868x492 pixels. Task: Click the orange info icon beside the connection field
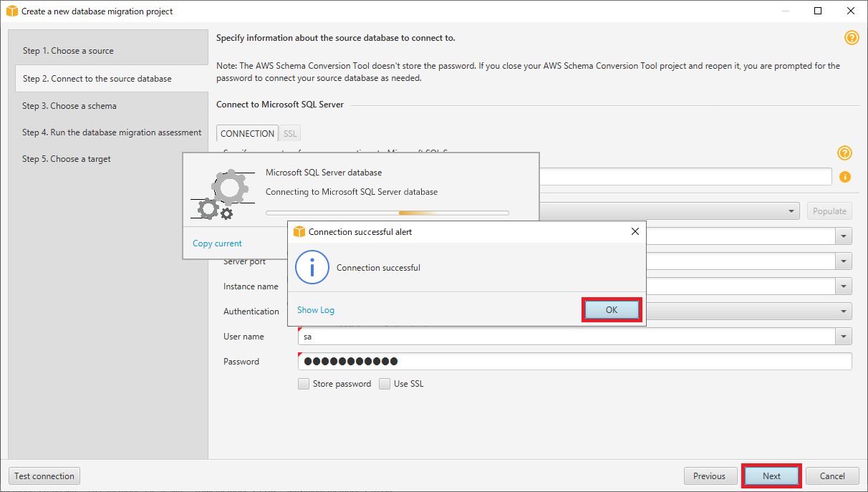(x=844, y=177)
